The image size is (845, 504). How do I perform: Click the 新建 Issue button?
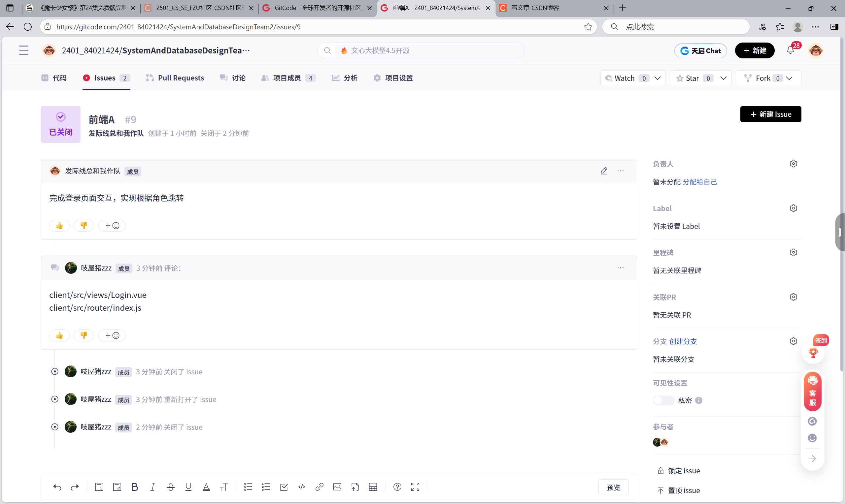pos(771,114)
